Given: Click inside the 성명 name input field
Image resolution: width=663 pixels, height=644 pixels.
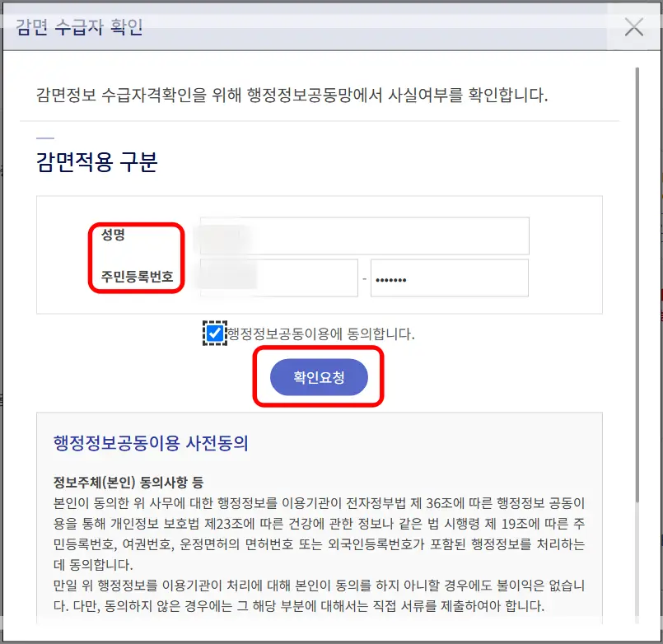Looking at the screenshot, I should point(362,236).
